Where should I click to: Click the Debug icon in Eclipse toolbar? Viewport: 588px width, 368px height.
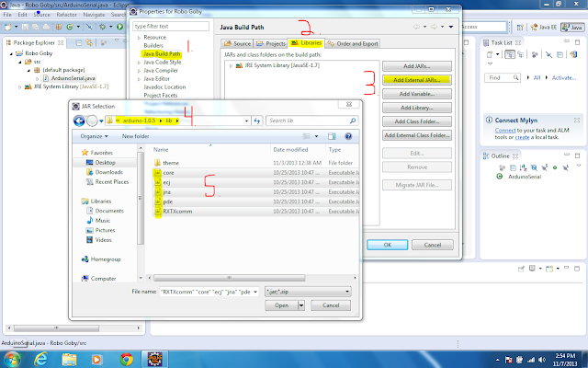tap(102, 27)
